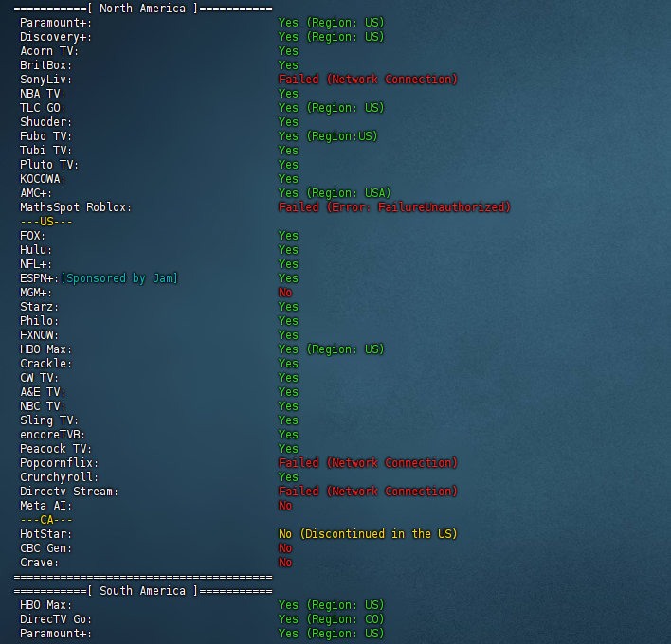
Task: Click the 'Crackle:' label
Action: click(x=45, y=364)
